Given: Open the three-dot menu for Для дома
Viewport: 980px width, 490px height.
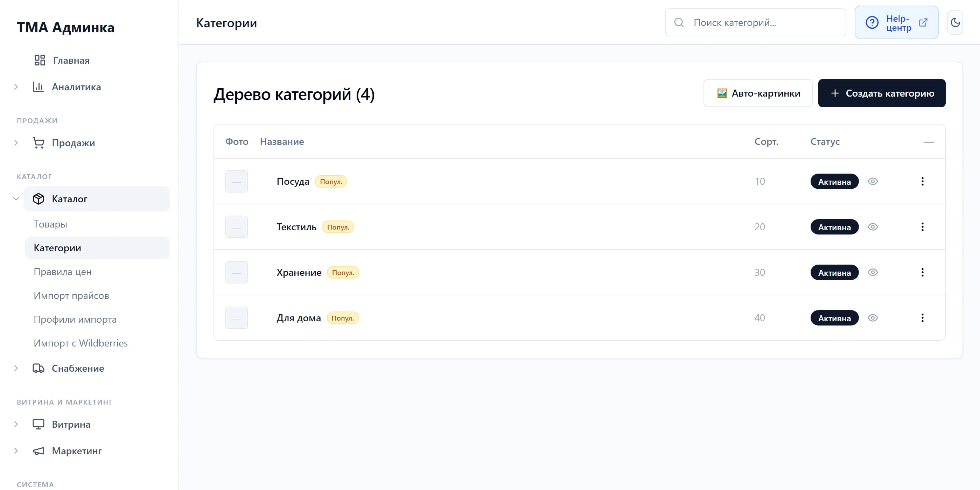Looking at the screenshot, I should coord(922,318).
